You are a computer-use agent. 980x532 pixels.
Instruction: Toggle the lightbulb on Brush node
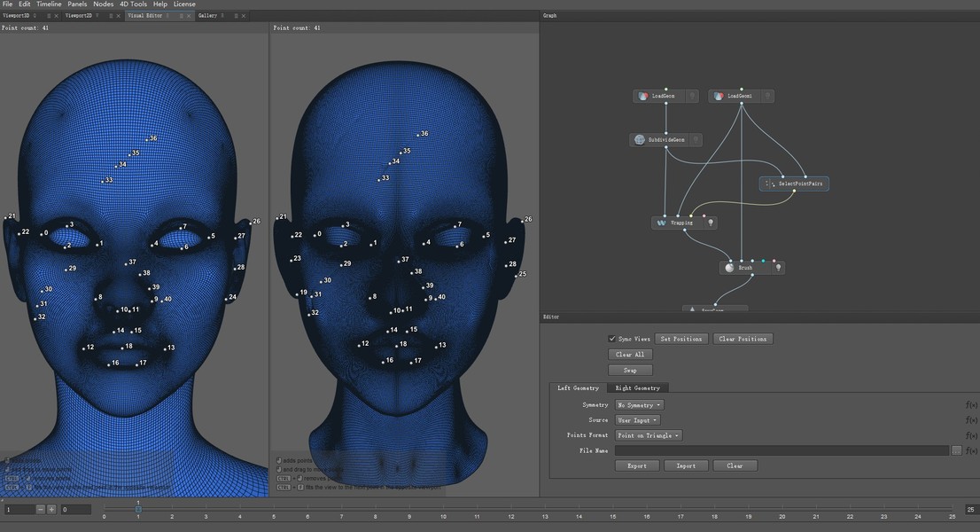(778, 268)
